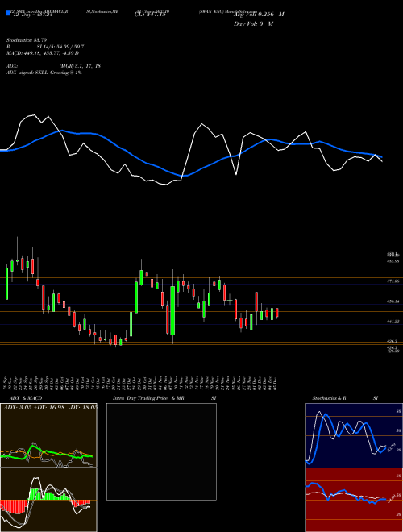
Task: Open the ADX indicator chart panel
Action: (x=48, y=435)
